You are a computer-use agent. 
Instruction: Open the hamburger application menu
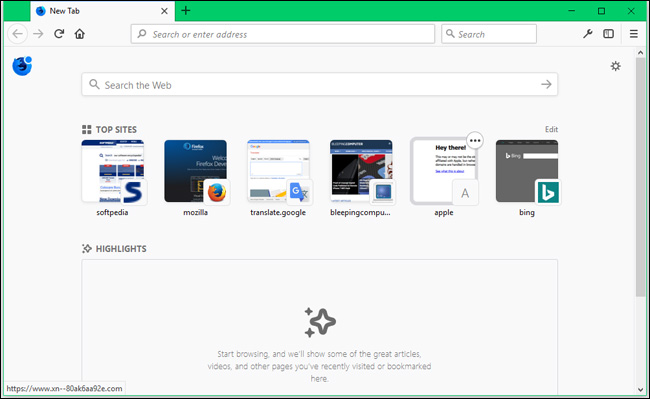[x=634, y=34]
